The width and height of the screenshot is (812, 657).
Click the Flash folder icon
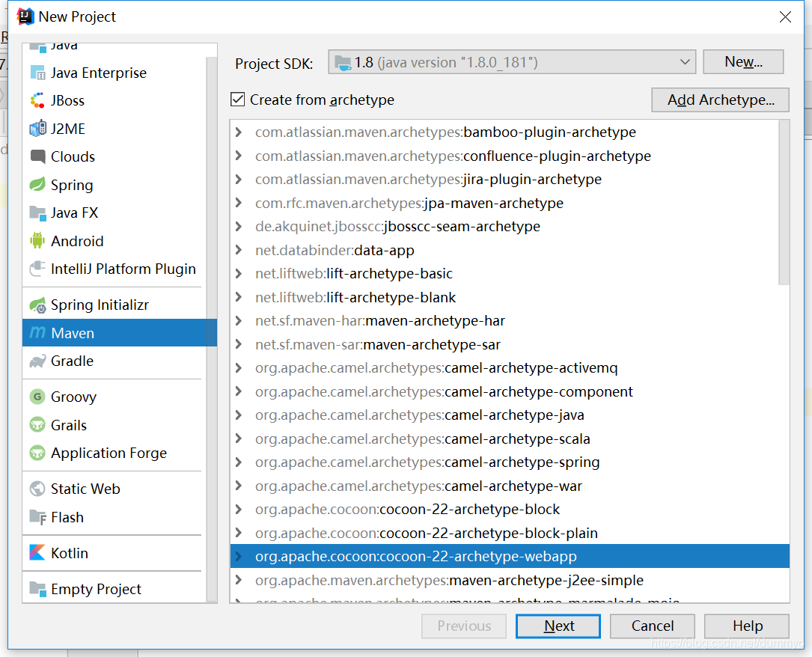click(x=38, y=516)
